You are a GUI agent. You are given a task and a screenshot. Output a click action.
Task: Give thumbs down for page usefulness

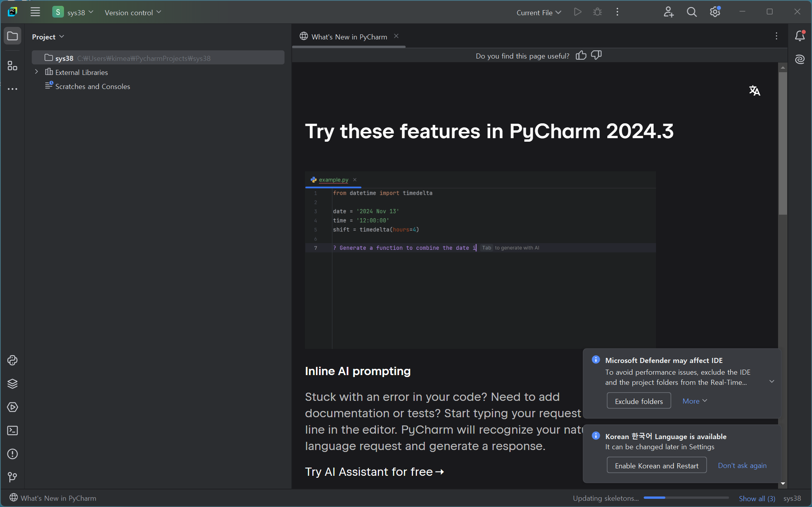point(596,55)
